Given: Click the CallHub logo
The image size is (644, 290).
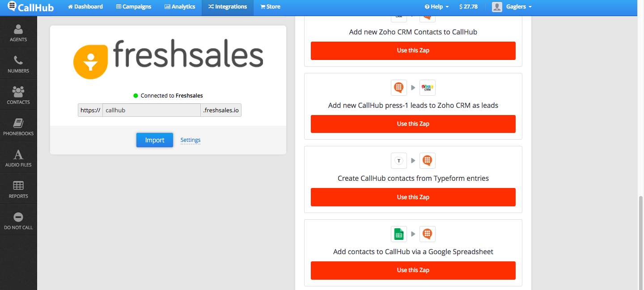Looking at the screenshot, I should [x=31, y=7].
